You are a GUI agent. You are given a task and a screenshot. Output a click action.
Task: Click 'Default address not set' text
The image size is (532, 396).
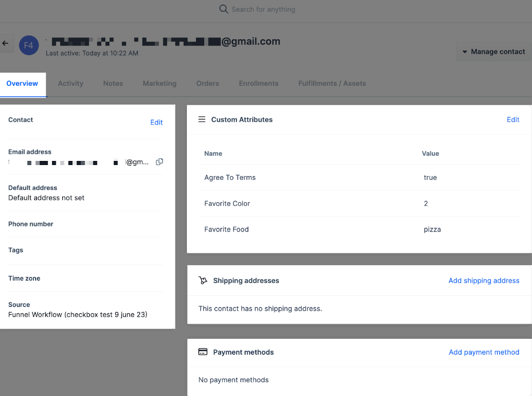click(46, 198)
